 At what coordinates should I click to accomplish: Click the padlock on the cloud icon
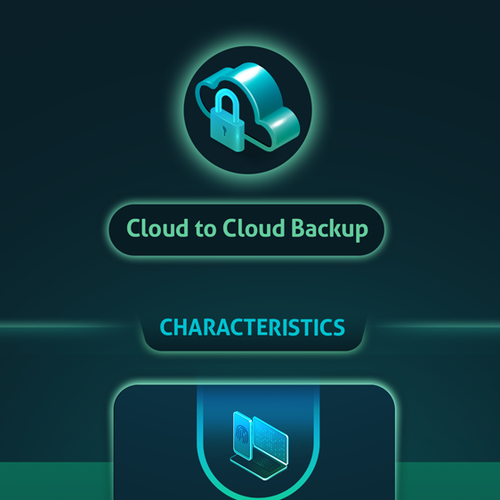(227, 122)
